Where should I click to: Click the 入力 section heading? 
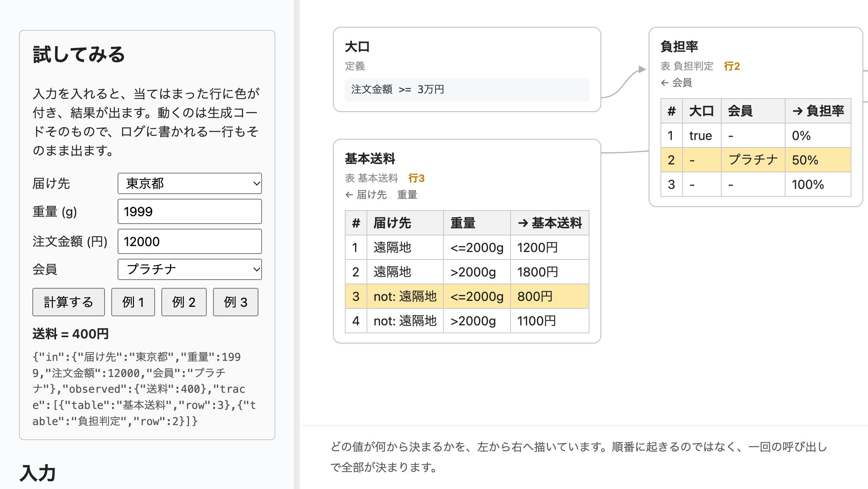tap(38, 473)
